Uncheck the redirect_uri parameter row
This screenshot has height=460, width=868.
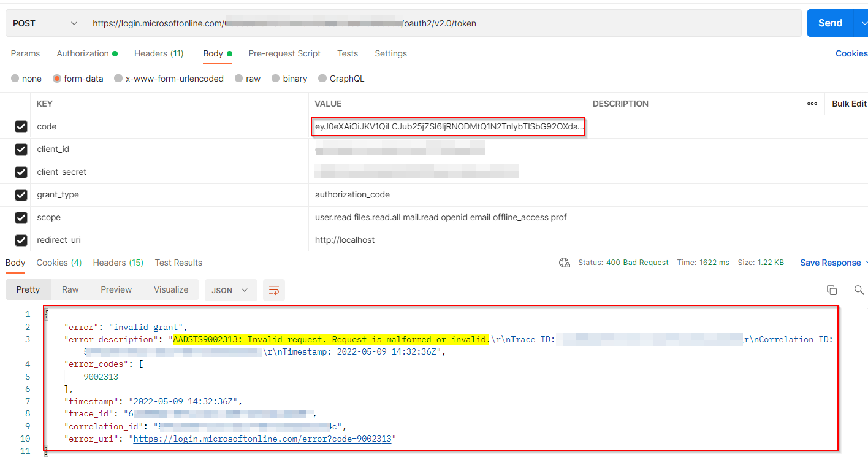[21, 240]
